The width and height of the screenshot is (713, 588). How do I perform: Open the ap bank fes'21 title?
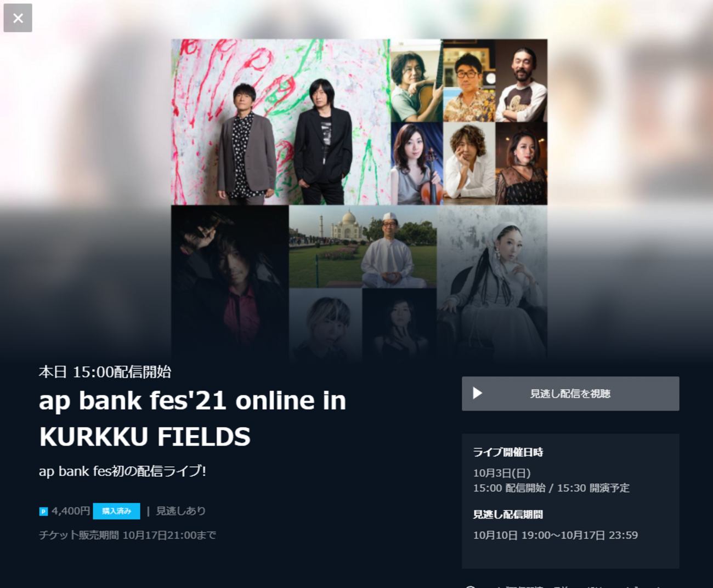point(193,418)
